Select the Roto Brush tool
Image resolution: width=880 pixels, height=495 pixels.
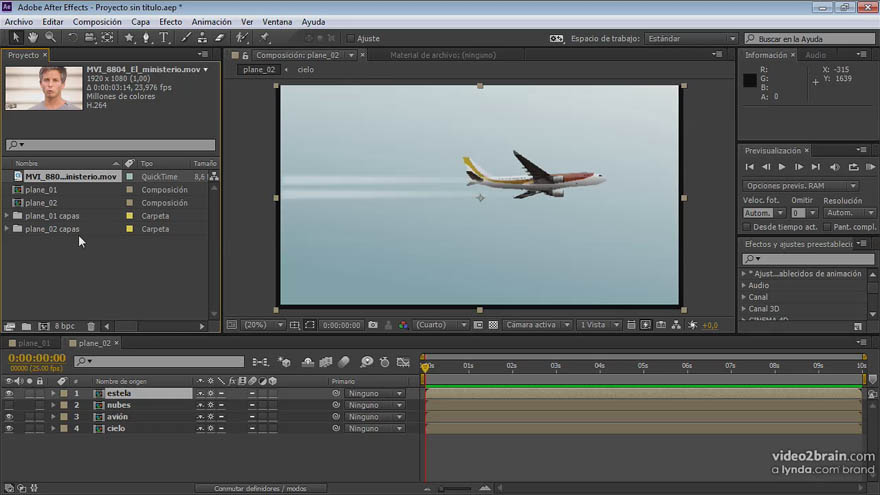(x=242, y=38)
